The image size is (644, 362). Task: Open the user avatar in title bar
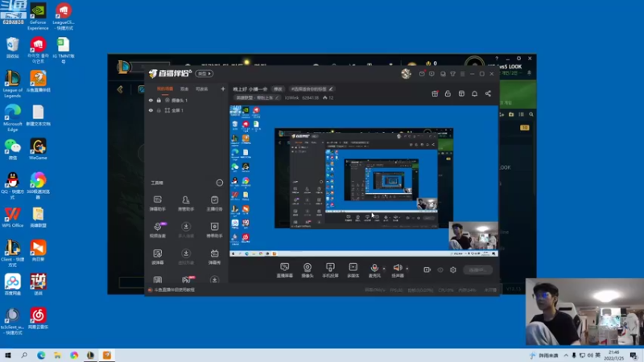coord(406,73)
